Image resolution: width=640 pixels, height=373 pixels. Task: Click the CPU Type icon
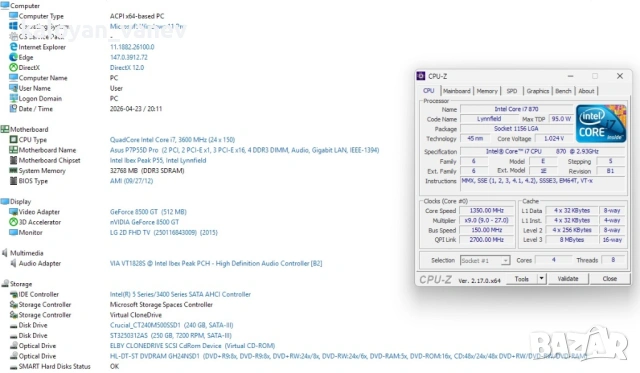coord(13,140)
